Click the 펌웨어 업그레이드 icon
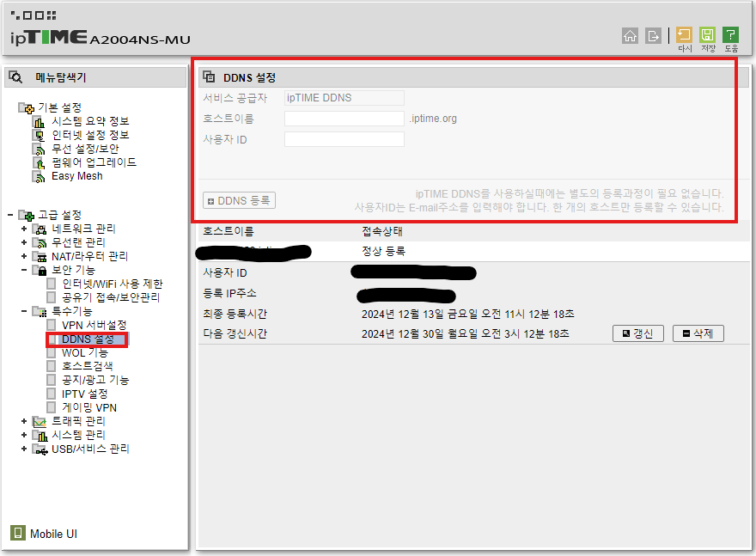 39,163
